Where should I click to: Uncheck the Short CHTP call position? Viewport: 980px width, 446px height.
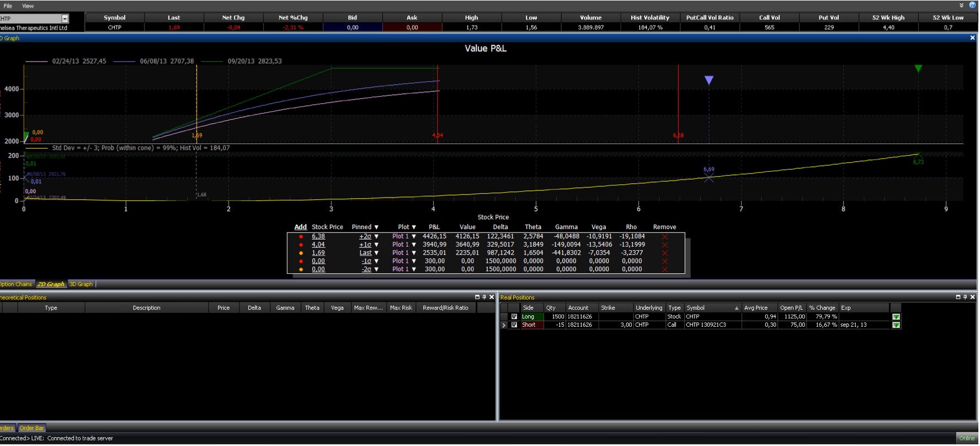click(514, 326)
